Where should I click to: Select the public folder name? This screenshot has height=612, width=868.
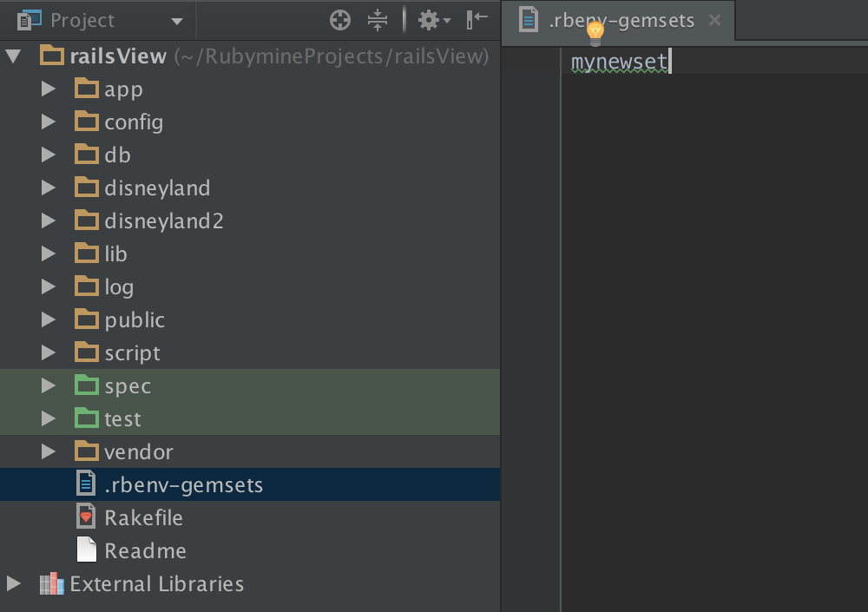135,320
